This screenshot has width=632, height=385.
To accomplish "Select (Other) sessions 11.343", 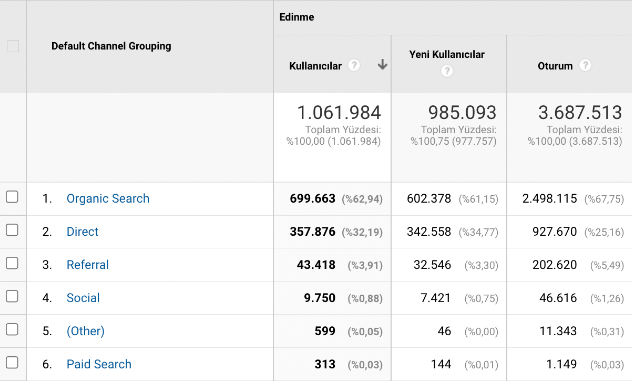I will tap(558, 331).
